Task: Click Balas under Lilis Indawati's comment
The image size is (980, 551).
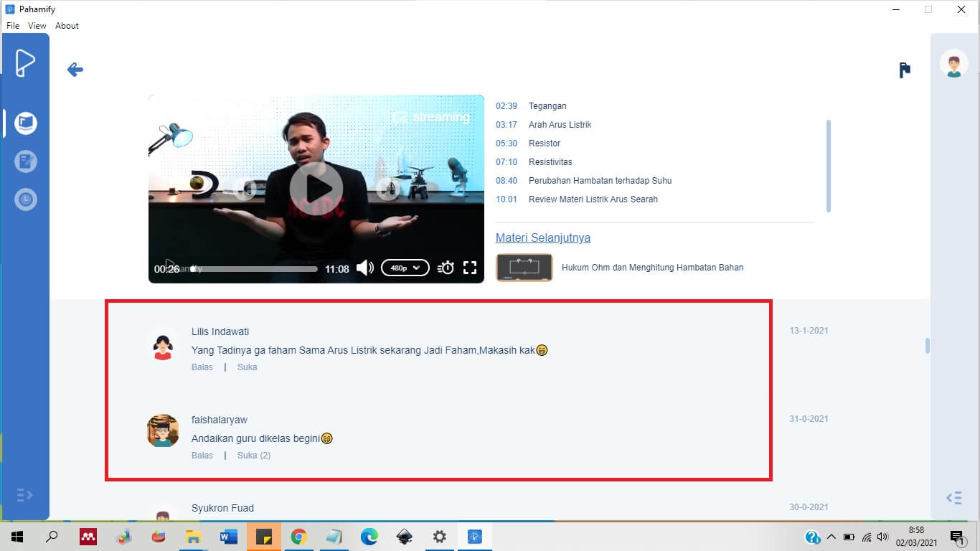Action: (202, 367)
